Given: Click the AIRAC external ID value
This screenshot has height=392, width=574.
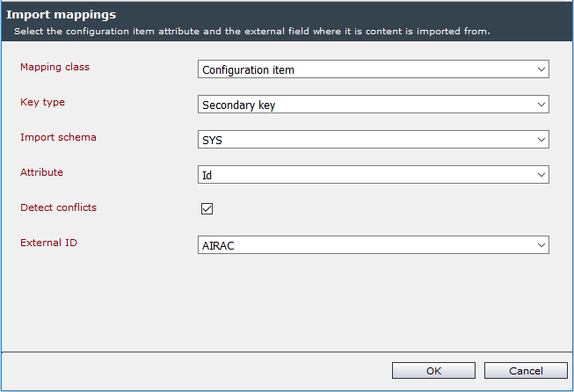Looking at the screenshot, I should tap(218, 245).
